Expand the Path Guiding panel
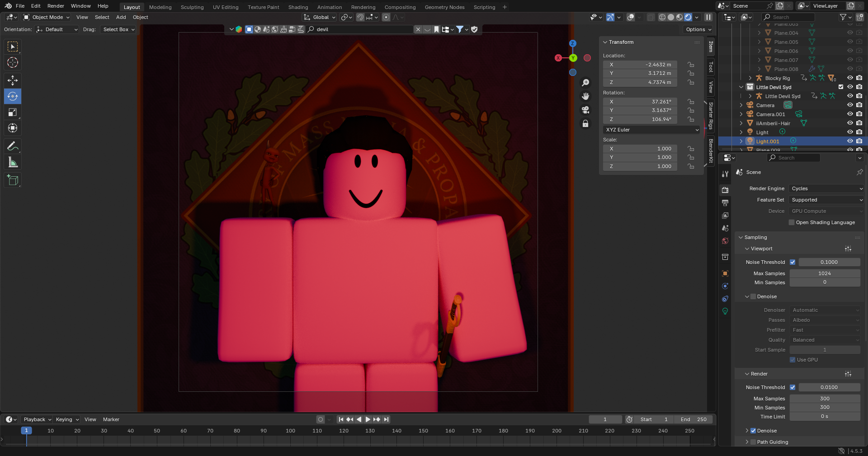 tap(747, 442)
